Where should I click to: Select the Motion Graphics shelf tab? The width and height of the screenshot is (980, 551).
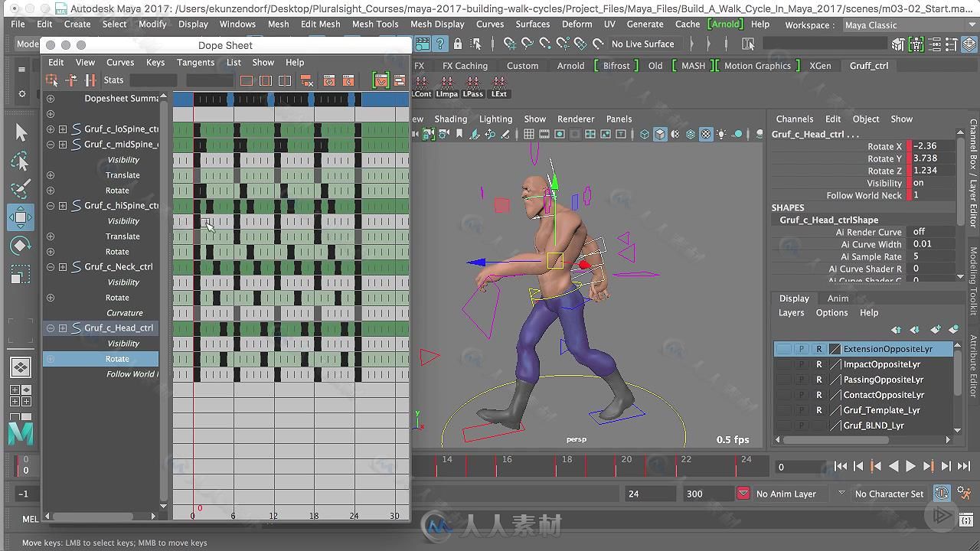[757, 66]
